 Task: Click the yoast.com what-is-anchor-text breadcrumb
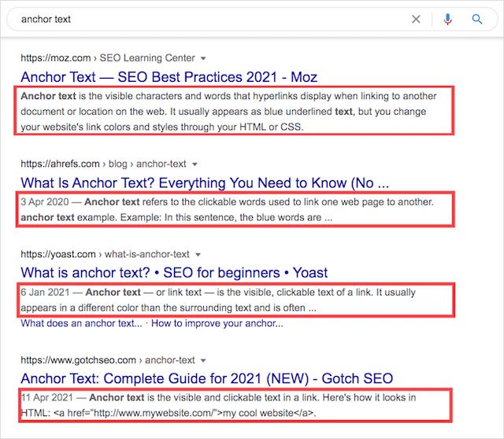(x=105, y=255)
